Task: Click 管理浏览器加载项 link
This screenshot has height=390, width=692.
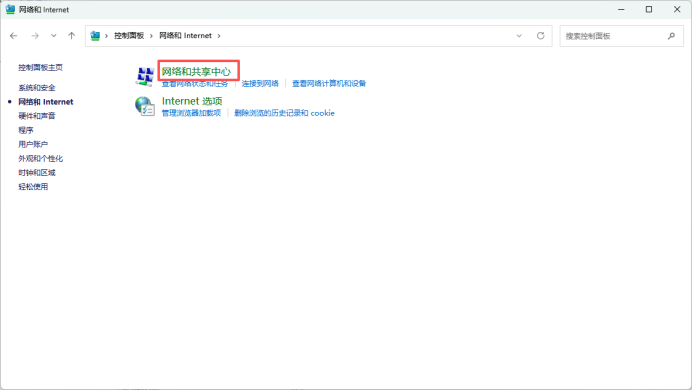Action: tap(191, 113)
